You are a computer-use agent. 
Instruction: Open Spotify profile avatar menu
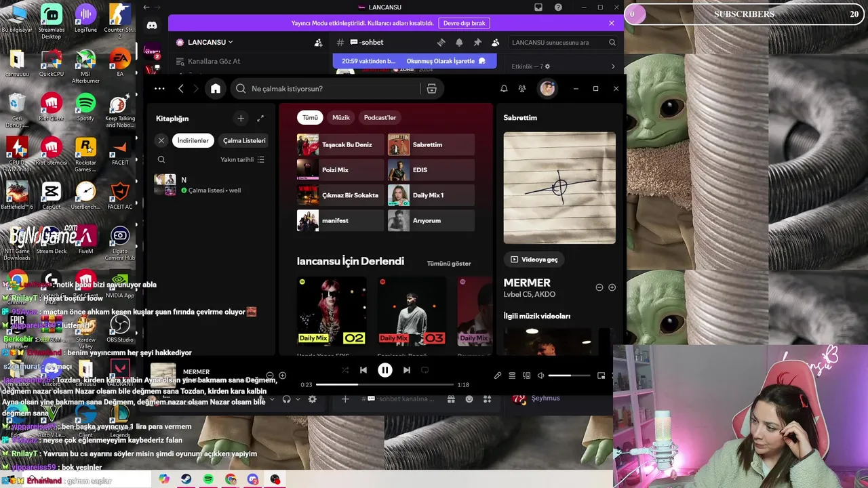pyautogui.click(x=547, y=89)
